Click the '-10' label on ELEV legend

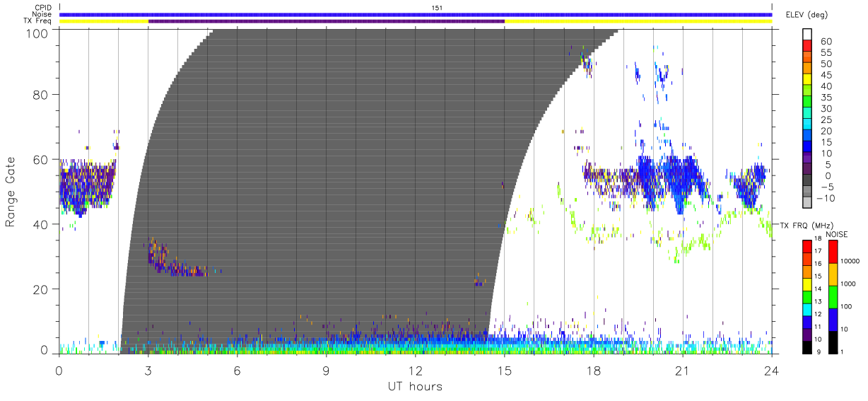(x=826, y=198)
